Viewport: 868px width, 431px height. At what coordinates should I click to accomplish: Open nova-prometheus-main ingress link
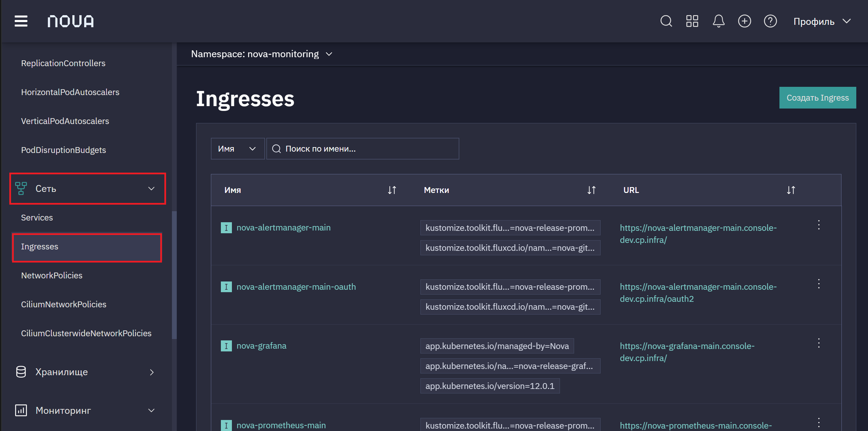(281, 425)
